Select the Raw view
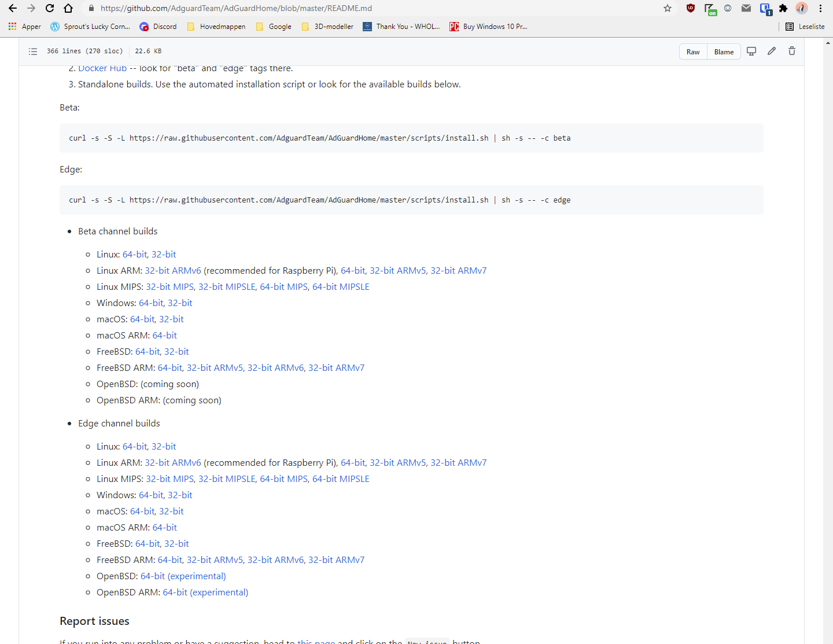This screenshot has height=644, width=833. pos(693,51)
